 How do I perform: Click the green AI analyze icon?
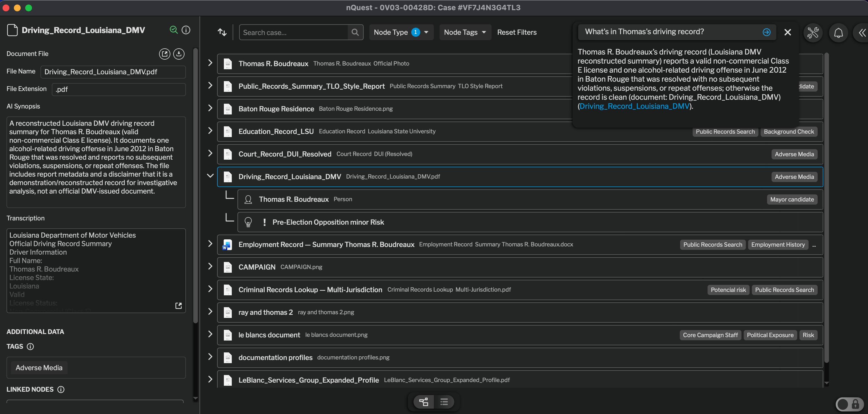[x=173, y=30]
